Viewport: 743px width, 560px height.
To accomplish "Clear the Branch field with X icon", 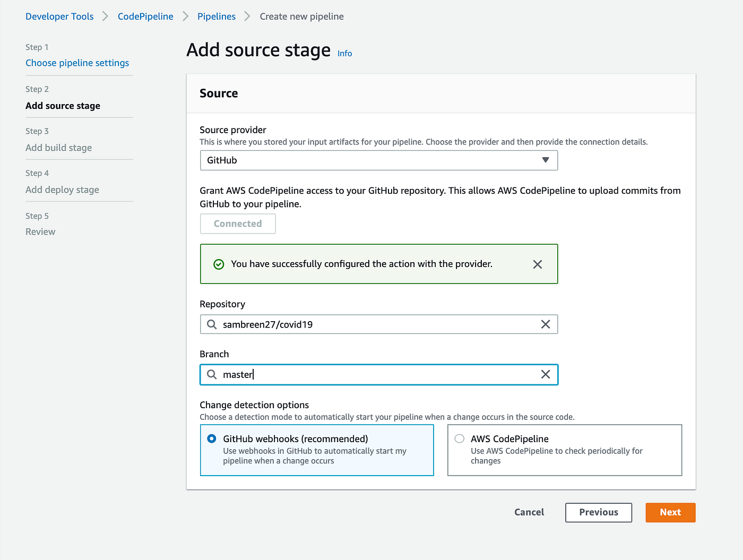I will pyautogui.click(x=545, y=374).
